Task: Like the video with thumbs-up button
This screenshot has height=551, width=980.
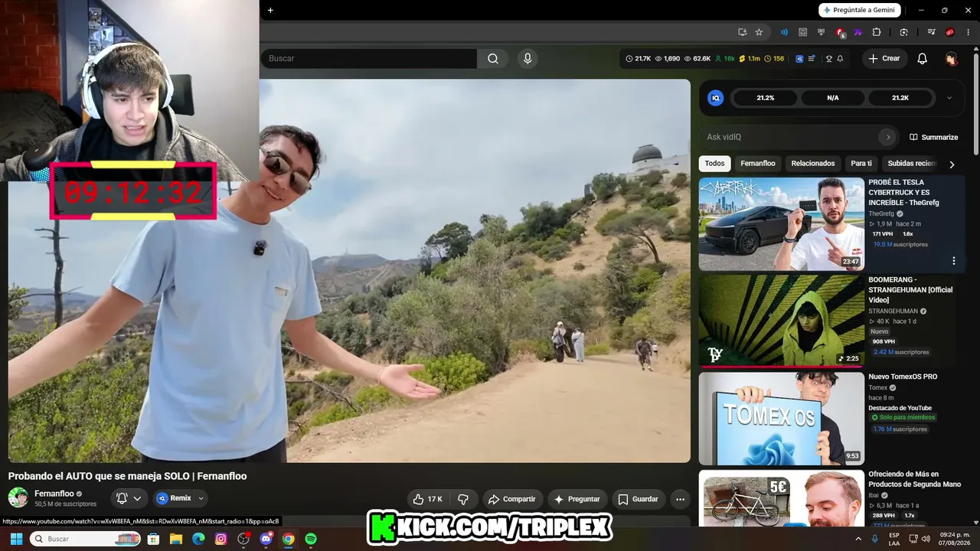Action: pos(427,499)
